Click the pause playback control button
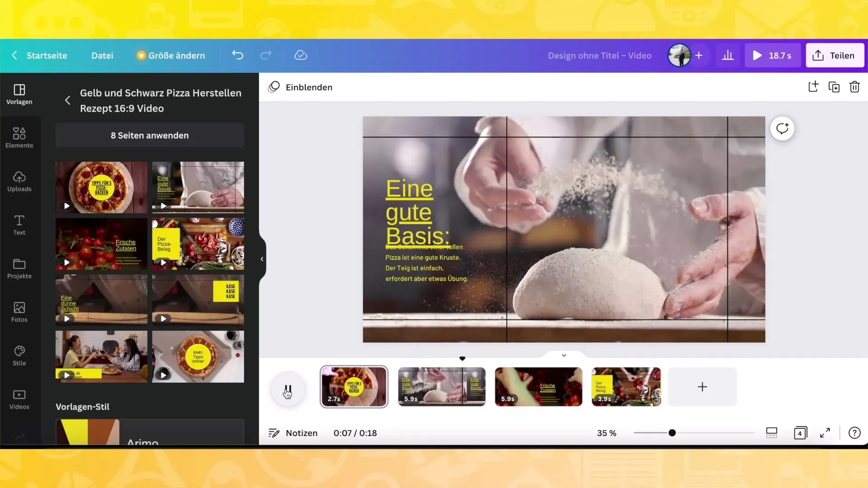Viewport: 868px width, 488px height. 288,387
